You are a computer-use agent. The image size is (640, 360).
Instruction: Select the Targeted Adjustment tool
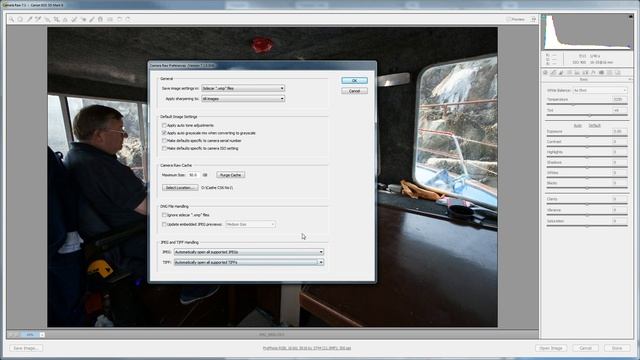click(x=48, y=19)
